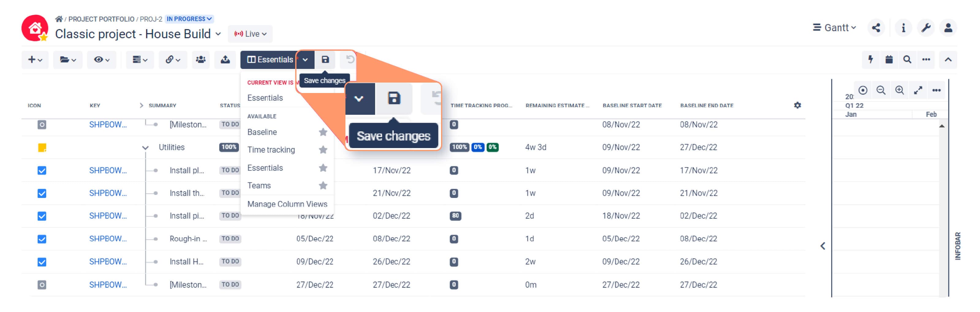Open the wrench settings icon
This screenshot has height=312, width=980.
point(925,28)
